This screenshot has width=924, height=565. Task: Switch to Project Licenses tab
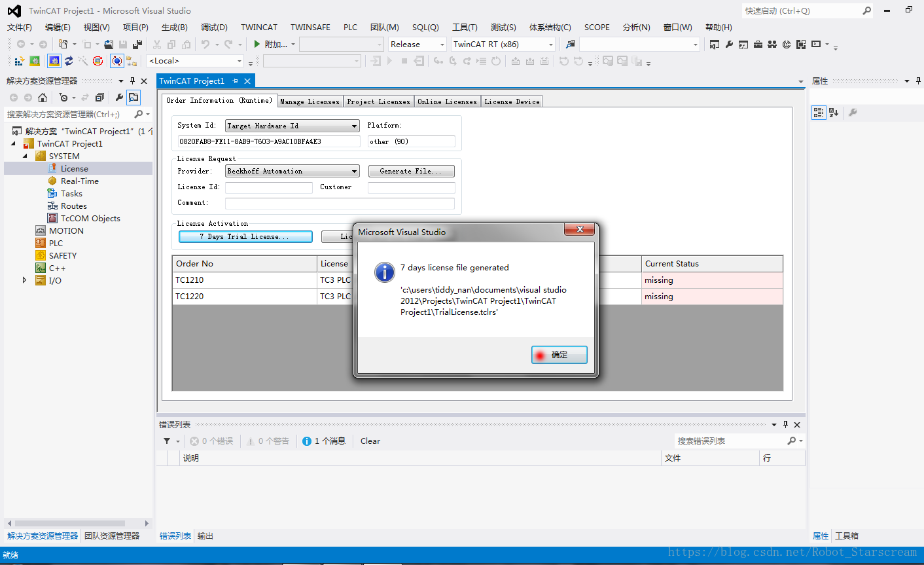[378, 101]
